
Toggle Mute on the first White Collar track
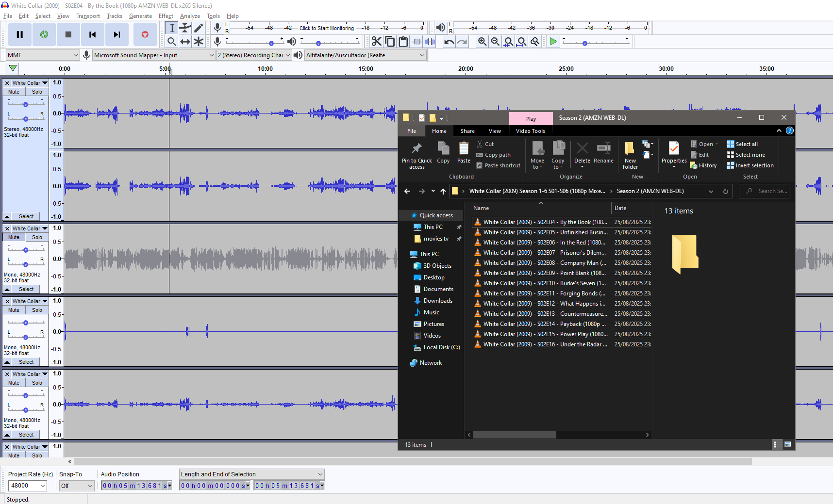[14, 92]
